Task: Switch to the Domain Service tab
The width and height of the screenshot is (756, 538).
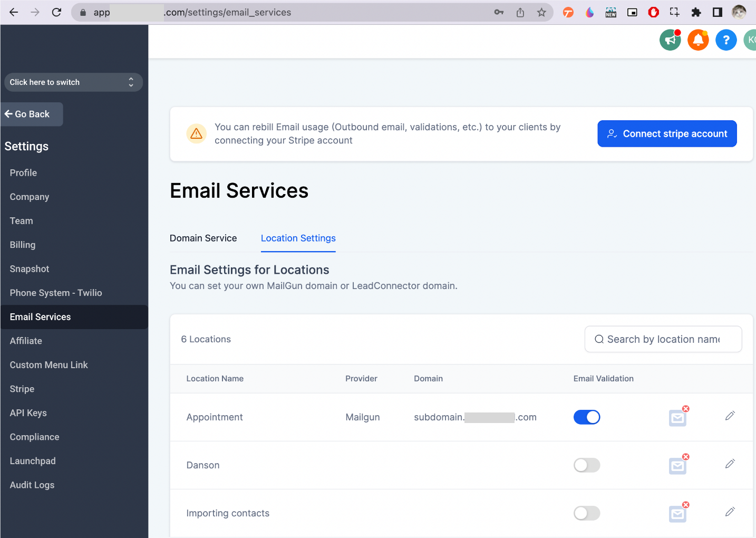Action: tap(203, 238)
